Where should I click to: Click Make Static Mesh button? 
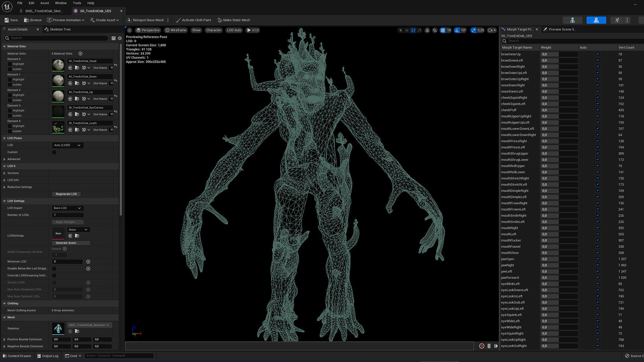pos(233,20)
